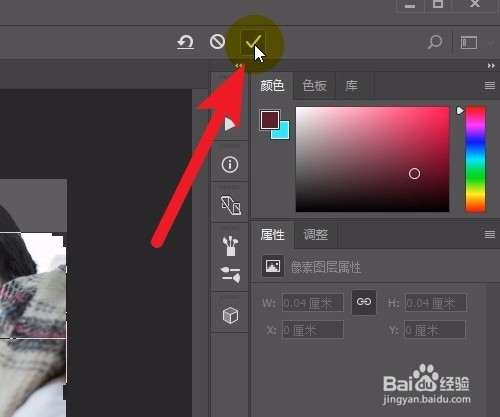This screenshot has height=417, width=500.
Task: Open the 3D cube panel icon
Action: [230, 315]
